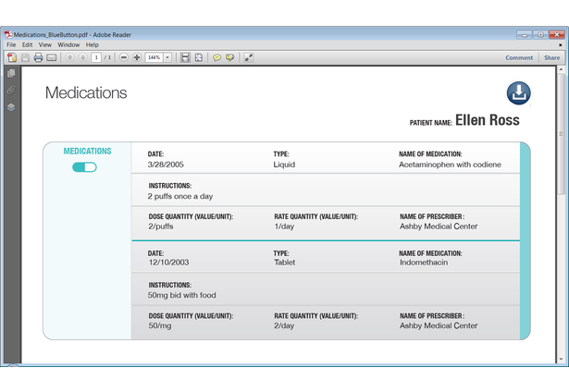Click the scrollbar up arrow
The width and height of the screenshot is (569, 392).
(x=561, y=69)
